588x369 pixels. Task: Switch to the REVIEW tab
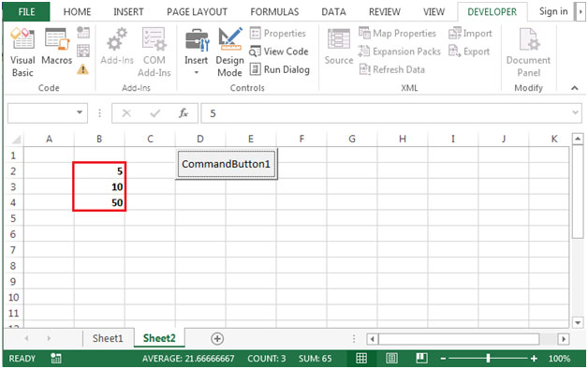385,12
